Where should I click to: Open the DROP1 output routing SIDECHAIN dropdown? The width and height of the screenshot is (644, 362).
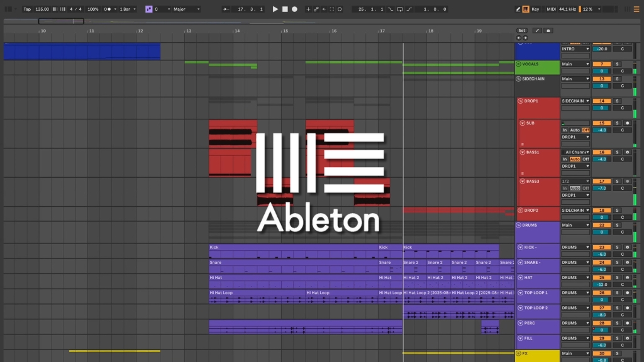(x=575, y=101)
